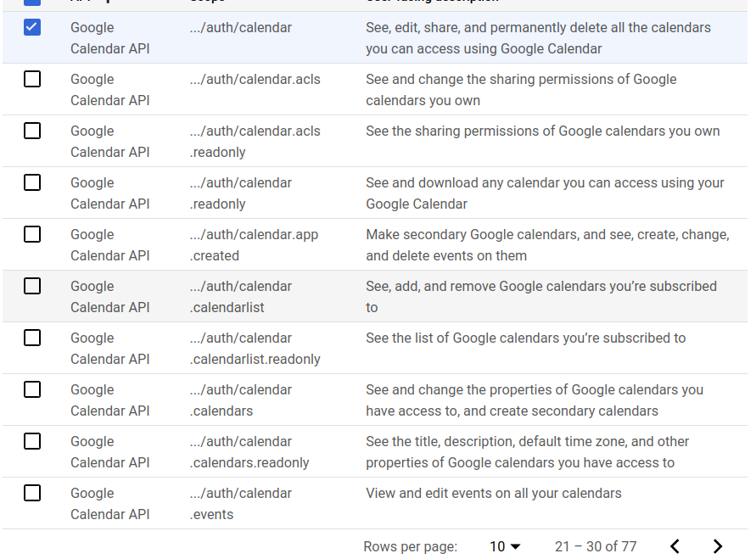Enable the calendar.app.created scope checkbox
The image size is (756, 559).
pos(32,234)
